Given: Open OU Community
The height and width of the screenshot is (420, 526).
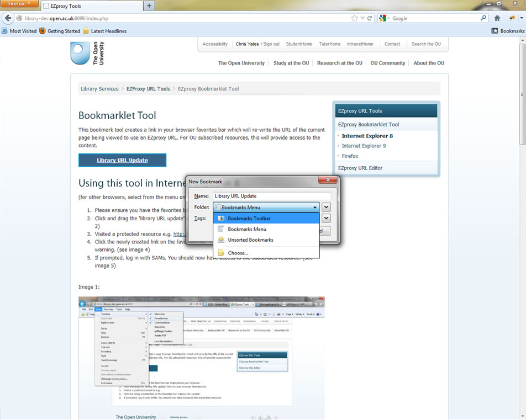Looking at the screenshot, I should pos(388,63).
